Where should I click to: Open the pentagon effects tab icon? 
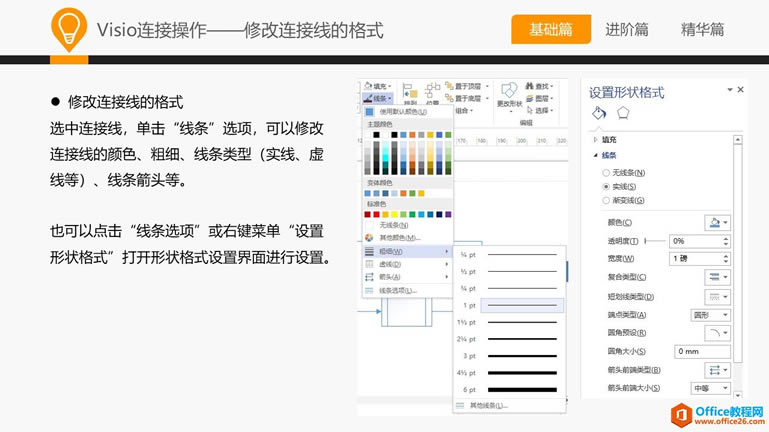[622, 113]
